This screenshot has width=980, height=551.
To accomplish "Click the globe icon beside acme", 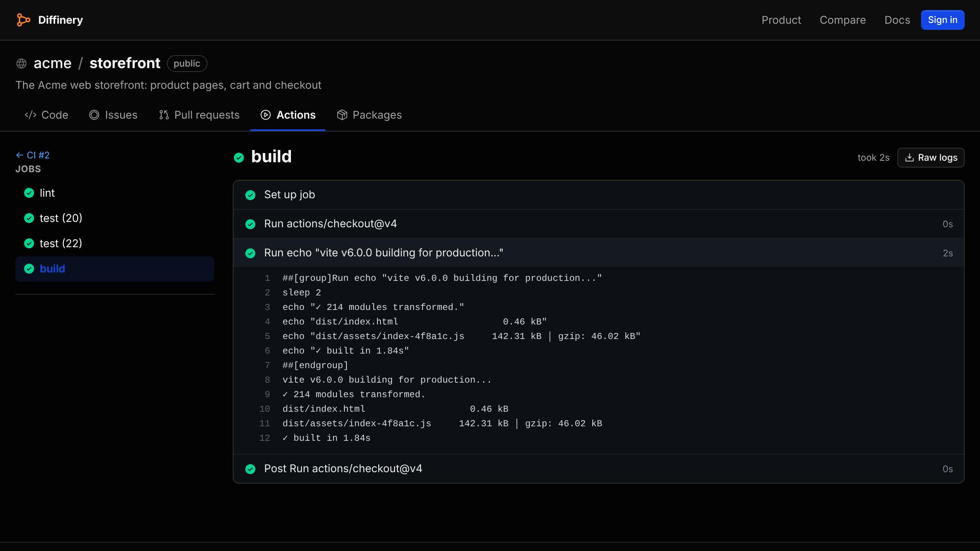I will pyautogui.click(x=21, y=64).
